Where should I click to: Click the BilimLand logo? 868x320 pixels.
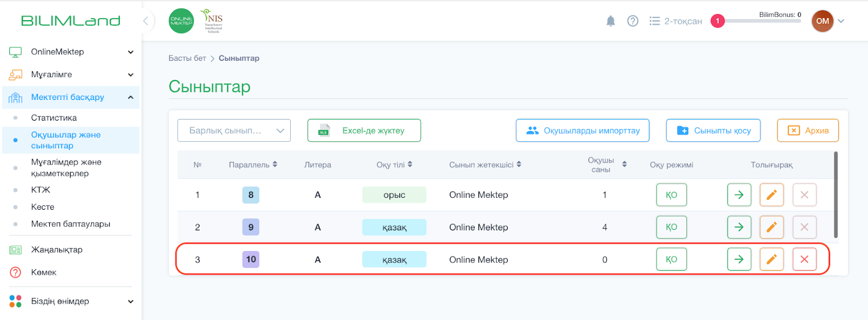[x=71, y=21]
